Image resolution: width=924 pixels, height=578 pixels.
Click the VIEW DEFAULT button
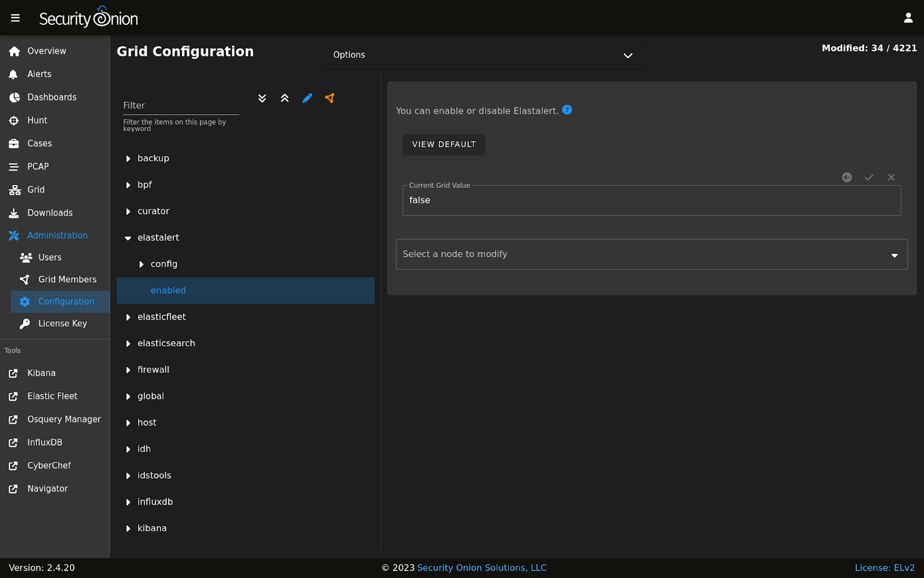[444, 144]
